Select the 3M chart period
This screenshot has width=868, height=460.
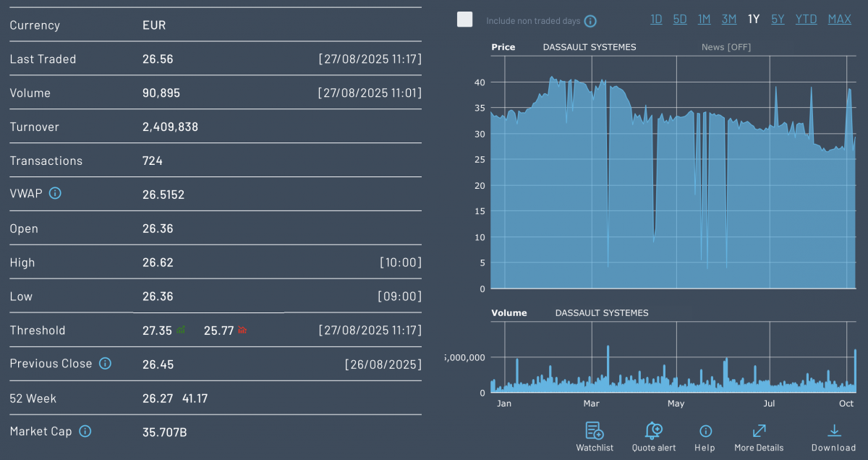tap(729, 20)
